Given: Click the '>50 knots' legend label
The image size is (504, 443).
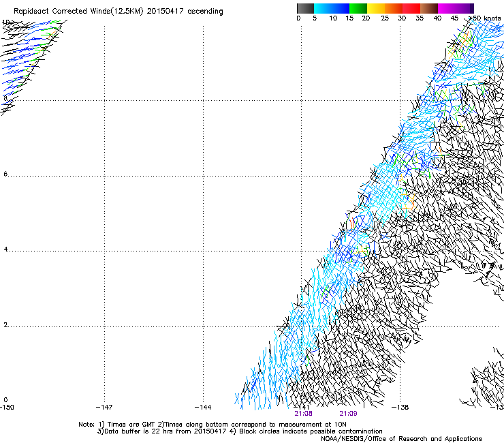Looking at the screenshot, I should (485, 18).
